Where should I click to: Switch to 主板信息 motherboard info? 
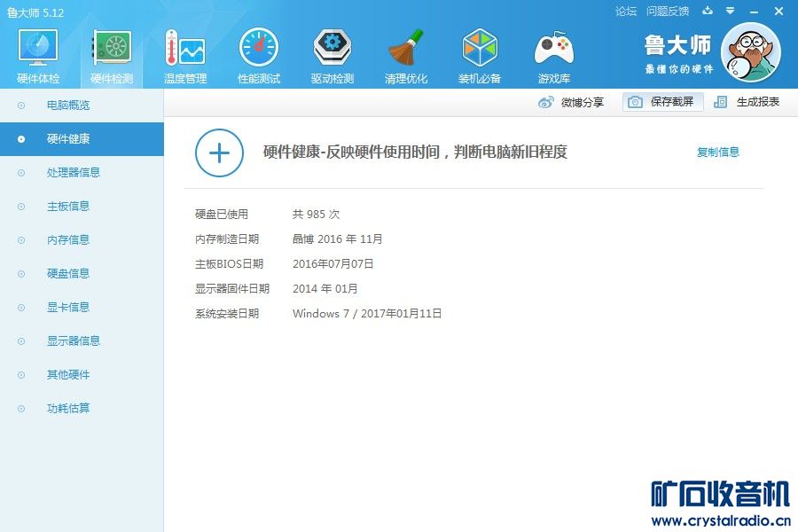pyautogui.click(x=82, y=207)
